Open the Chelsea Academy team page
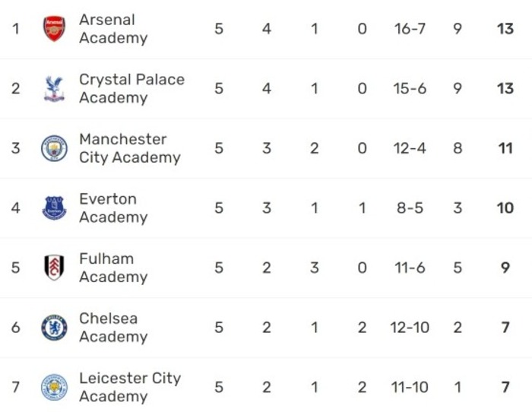This screenshot has height=412, width=532. [x=113, y=328]
